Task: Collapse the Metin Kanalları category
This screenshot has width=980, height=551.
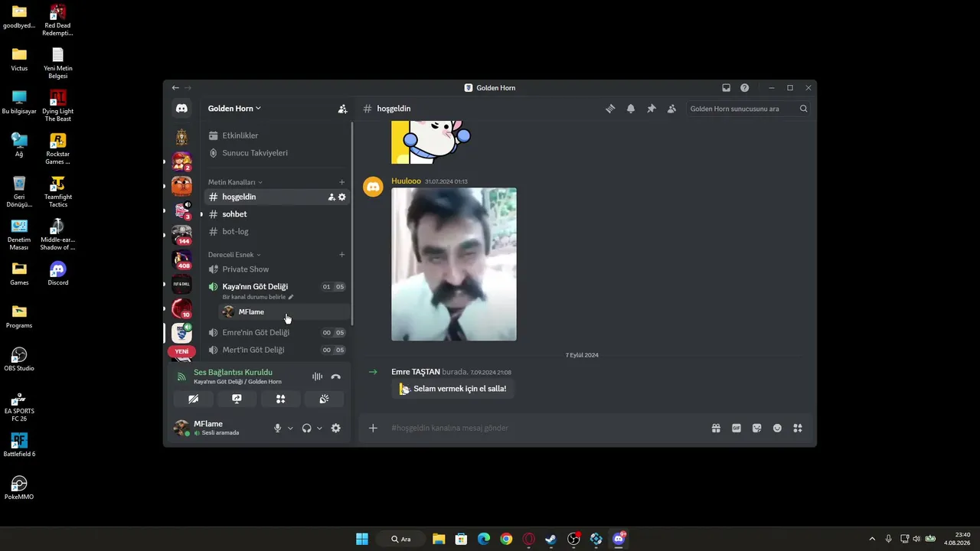Action: point(235,182)
